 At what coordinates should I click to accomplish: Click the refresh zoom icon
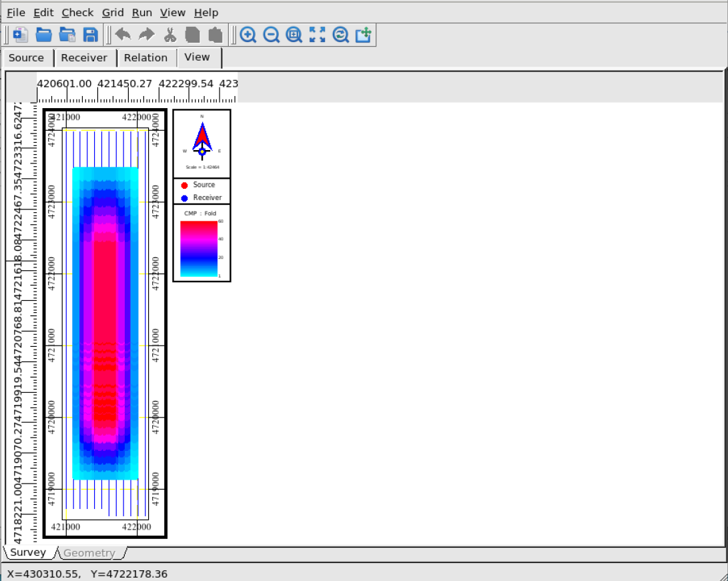point(340,35)
